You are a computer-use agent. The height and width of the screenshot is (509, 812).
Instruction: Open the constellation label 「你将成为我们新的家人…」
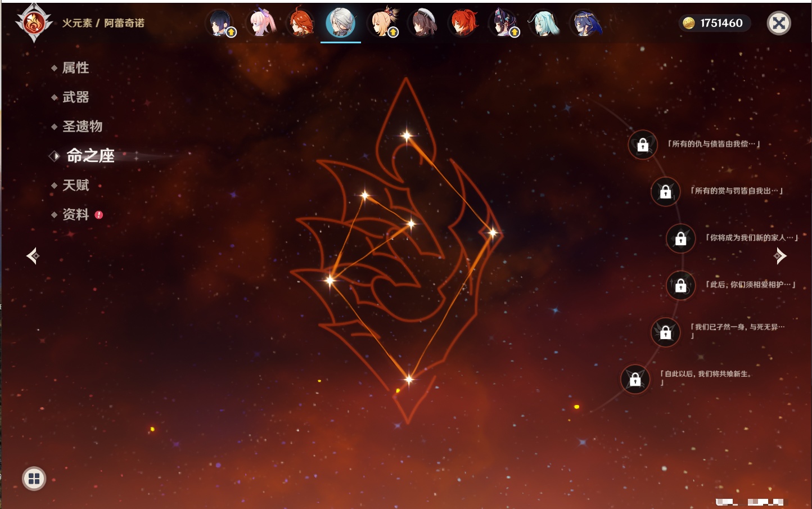coord(751,237)
